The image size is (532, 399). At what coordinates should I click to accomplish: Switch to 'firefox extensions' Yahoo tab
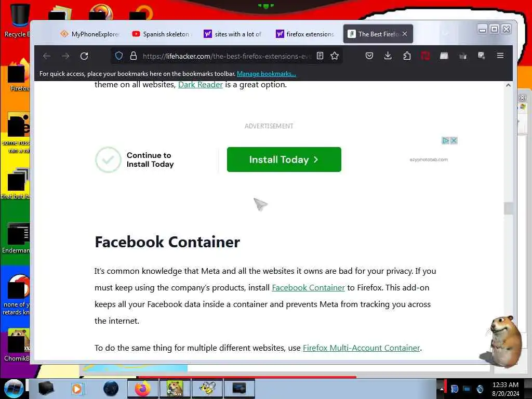pyautogui.click(x=305, y=34)
